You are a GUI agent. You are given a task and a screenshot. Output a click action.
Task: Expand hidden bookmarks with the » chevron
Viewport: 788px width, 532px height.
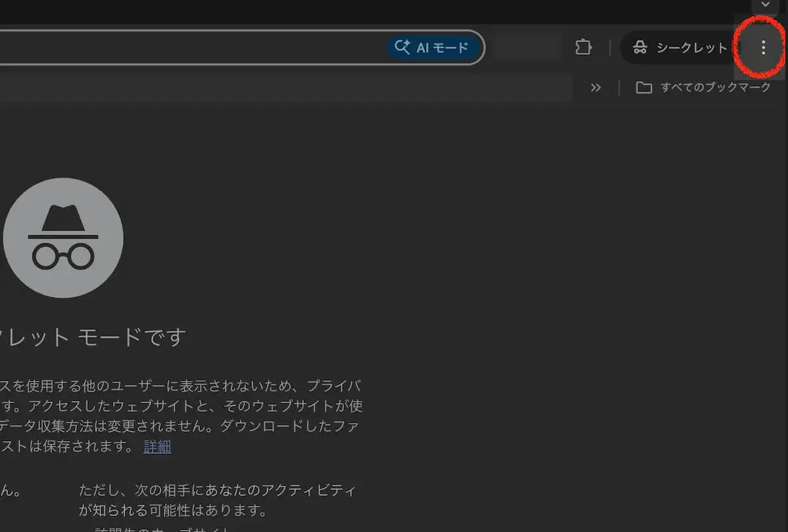point(595,88)
